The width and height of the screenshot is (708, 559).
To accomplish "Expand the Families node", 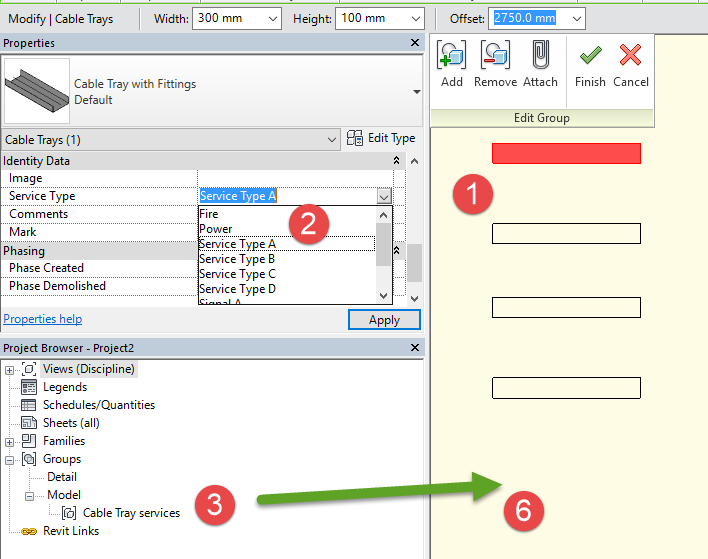I will [9, 442].
